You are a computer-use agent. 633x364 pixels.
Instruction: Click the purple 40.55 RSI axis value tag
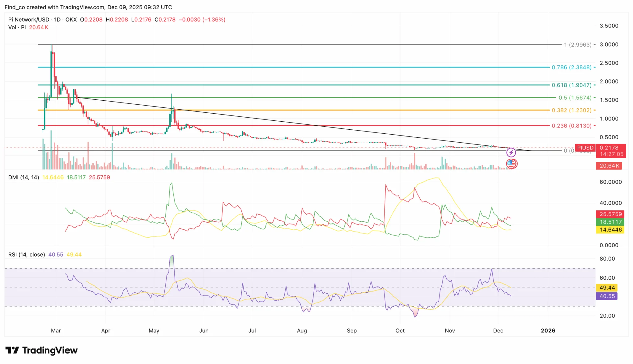[607, 296]
